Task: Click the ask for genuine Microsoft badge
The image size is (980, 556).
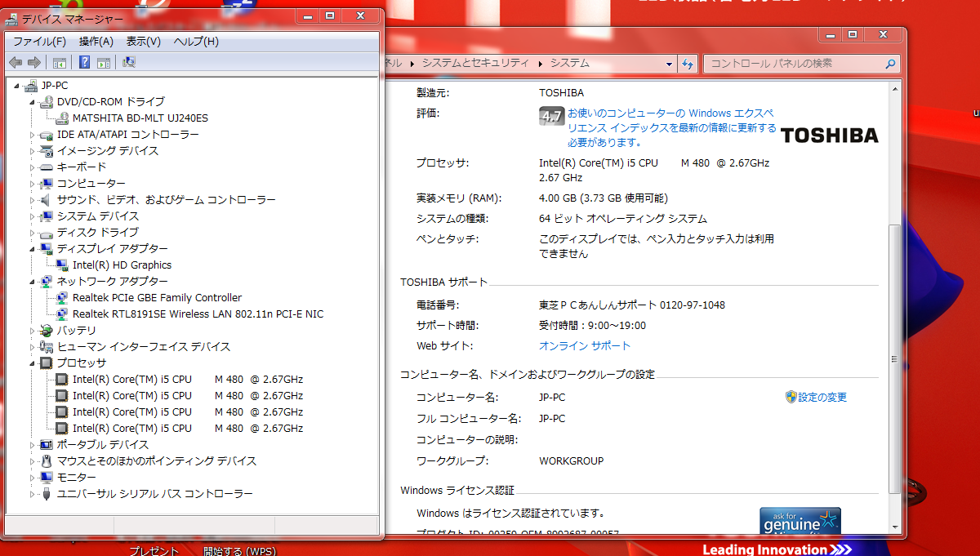Action: tap(800, 521)
